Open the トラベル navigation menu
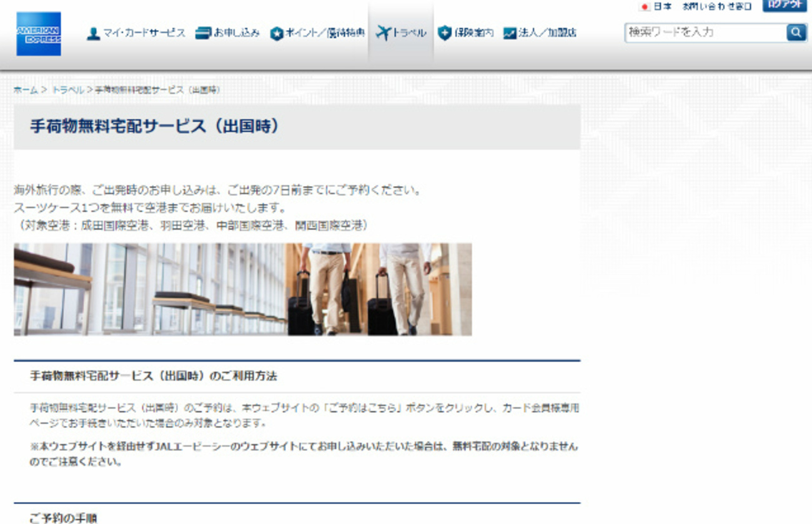This screenshot has width=812, height=524. [401, 33]
